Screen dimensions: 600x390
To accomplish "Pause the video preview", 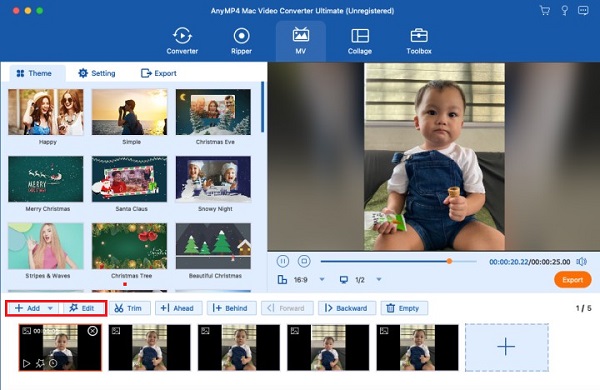I will tap(283, 261).
